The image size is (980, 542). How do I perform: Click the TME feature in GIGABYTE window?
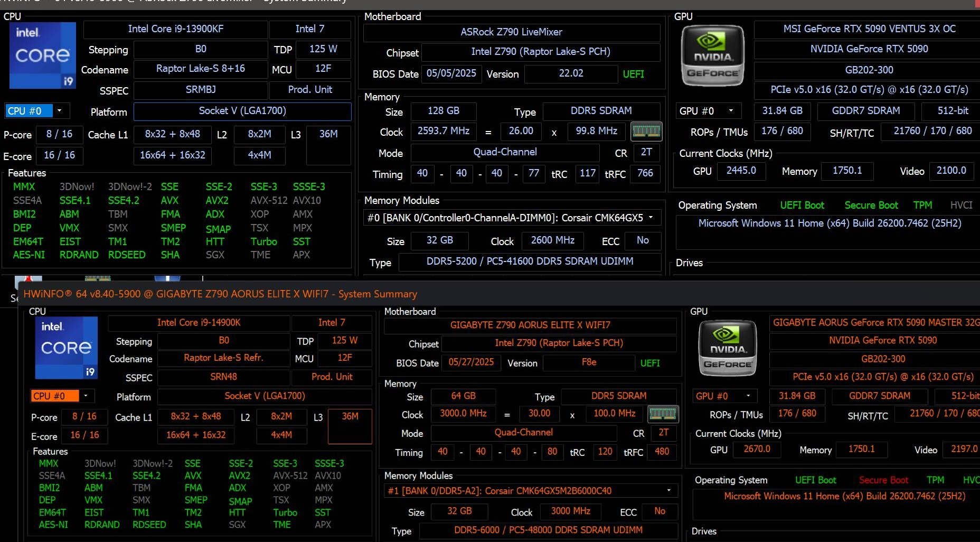(281, 525)
